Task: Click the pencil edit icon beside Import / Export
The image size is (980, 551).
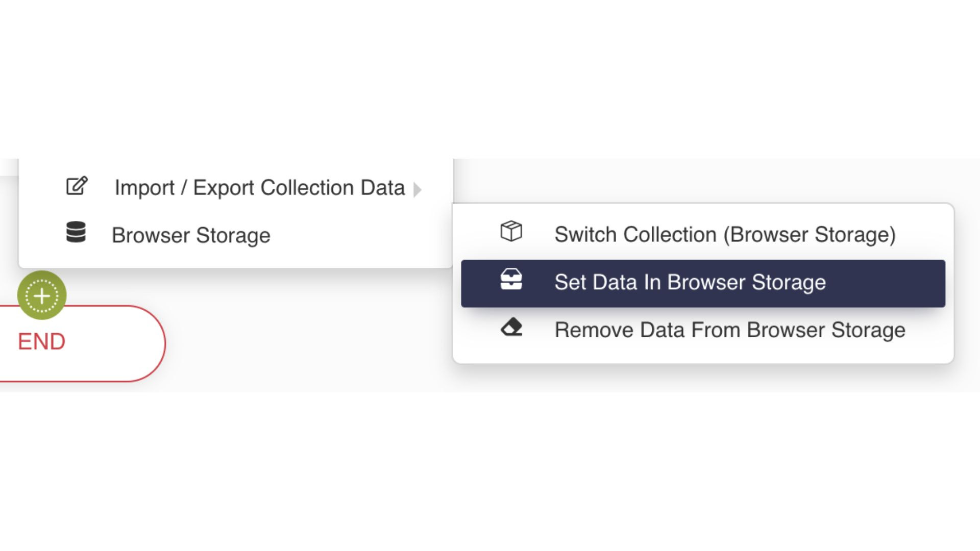Action: pos(77,186)
